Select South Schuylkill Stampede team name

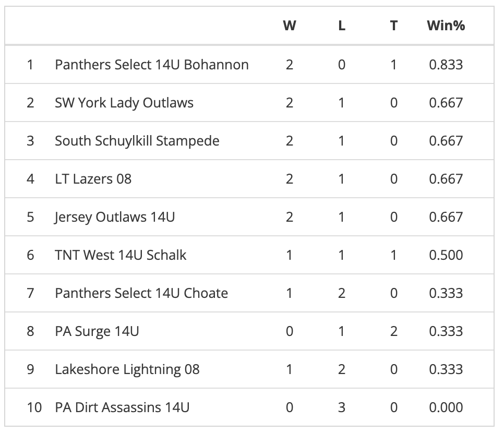tap(137, 141)
